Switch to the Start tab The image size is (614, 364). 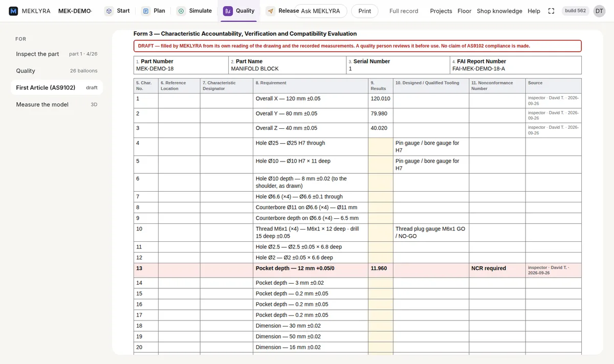[117, 11]
